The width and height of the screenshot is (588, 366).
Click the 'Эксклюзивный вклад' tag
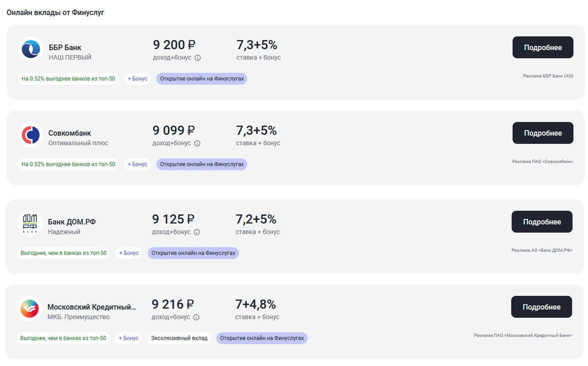click(x=179, y=338)
